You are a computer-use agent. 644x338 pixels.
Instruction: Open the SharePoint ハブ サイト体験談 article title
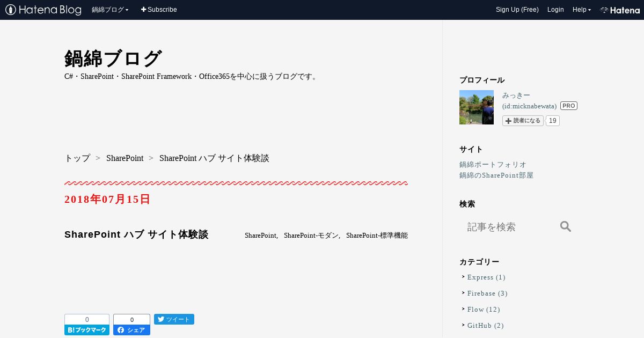pos(136,234)
